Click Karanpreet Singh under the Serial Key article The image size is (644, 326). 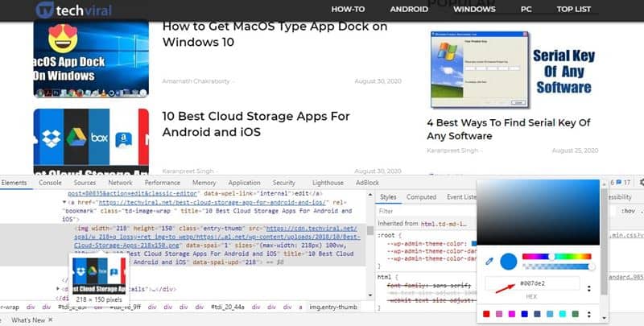tap(452, 151)
